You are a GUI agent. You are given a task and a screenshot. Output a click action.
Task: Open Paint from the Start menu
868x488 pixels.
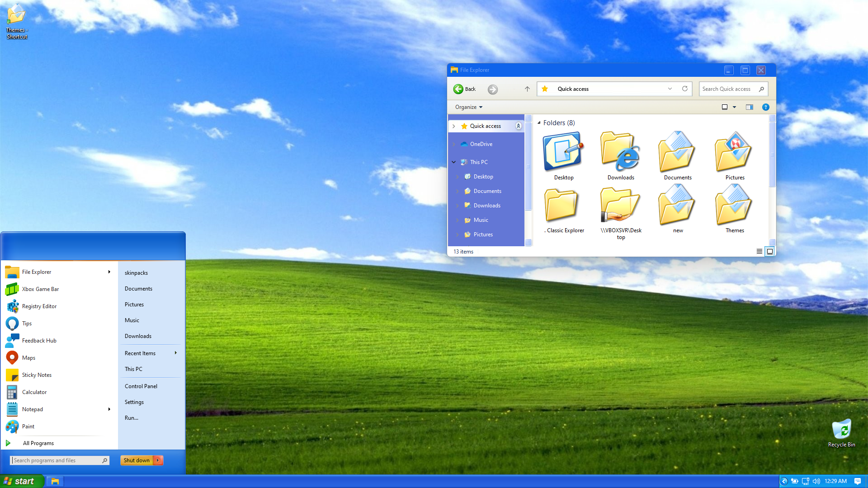(28, 426)
